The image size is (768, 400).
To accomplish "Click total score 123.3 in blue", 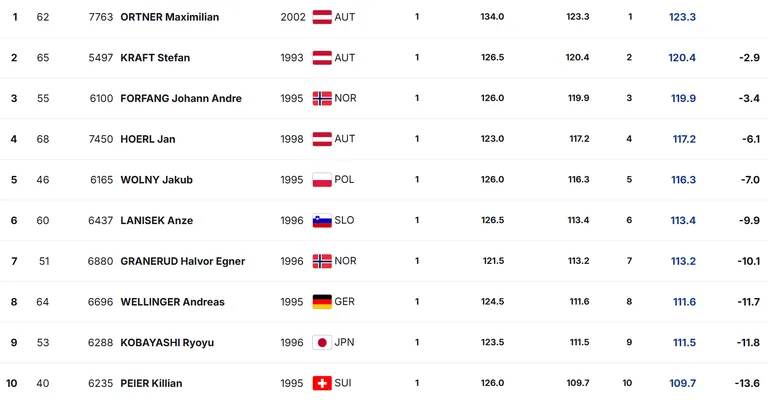I will pyautogui.click(x=682, y=17).
